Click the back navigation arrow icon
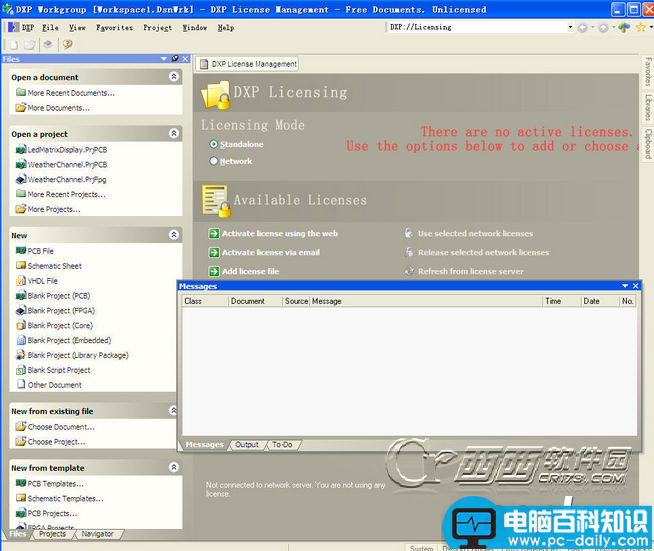Screen dimensions: 654x551 coord(583,28)
